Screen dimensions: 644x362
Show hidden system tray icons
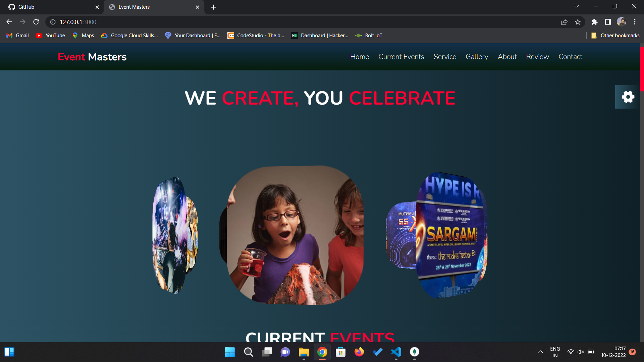(540, 352)
